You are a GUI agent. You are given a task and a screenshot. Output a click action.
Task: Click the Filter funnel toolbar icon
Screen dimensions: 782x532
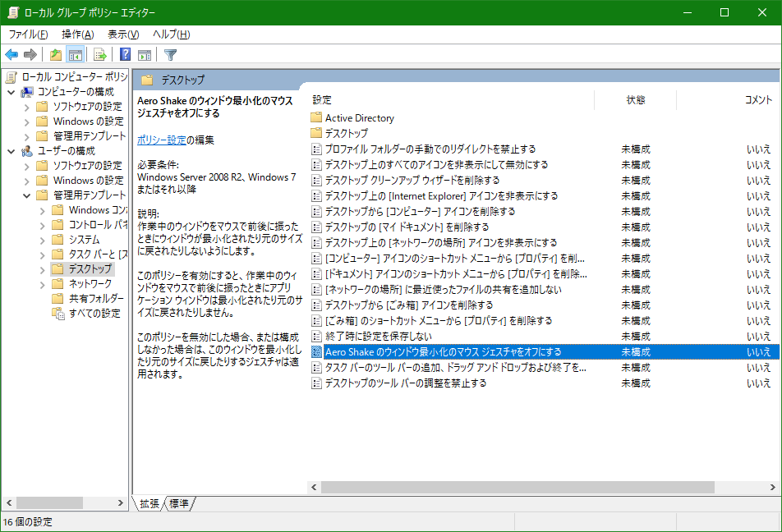171,54
